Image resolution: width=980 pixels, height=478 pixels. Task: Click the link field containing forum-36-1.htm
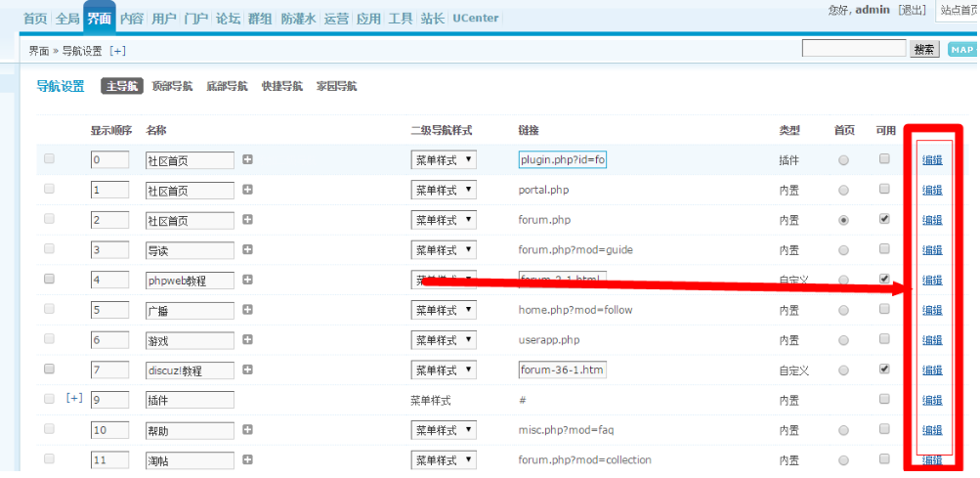563,369
